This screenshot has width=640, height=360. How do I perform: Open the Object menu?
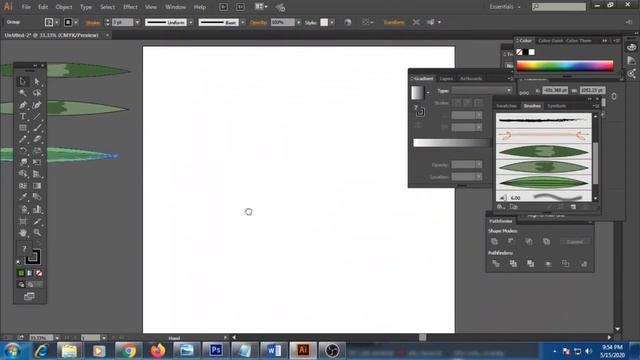pos(64,7)
